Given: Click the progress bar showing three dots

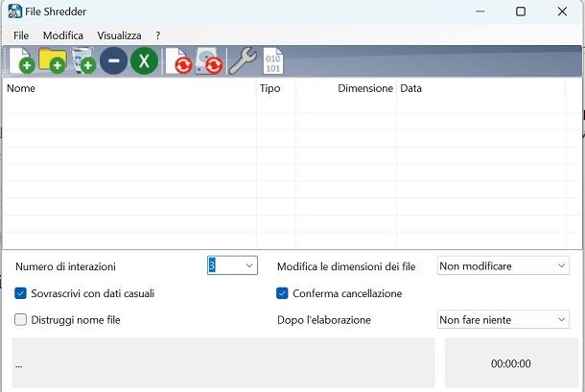Looking at the screenshot, I should pos(223,363).
